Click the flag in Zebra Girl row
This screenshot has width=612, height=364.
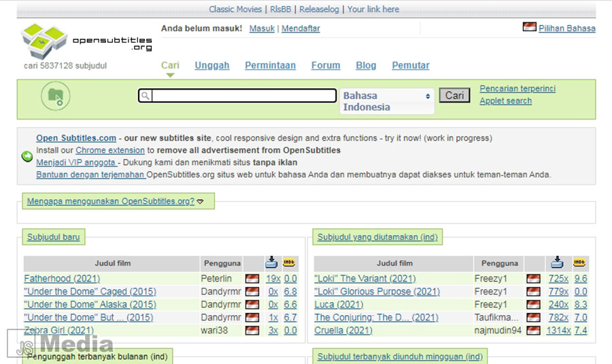tap(252, 331)
